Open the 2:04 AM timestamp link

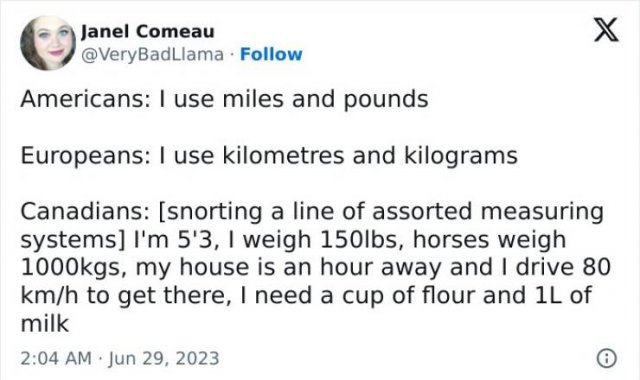(x=56, y=358)
